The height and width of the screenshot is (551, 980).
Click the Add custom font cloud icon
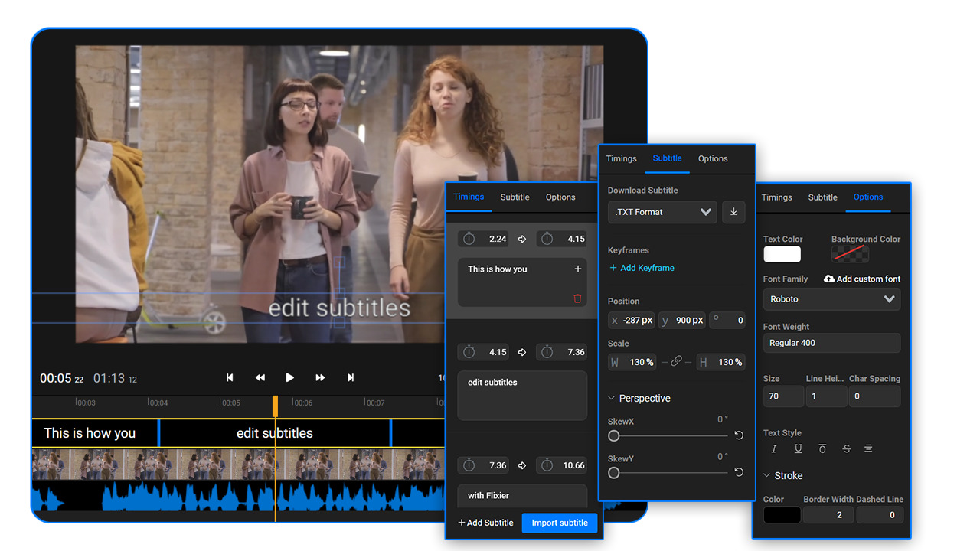click(x=828, y=279)
